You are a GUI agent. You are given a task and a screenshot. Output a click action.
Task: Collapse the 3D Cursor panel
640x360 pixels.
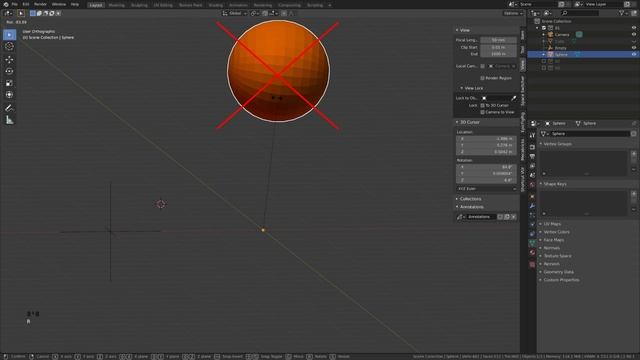click(468, 122)
